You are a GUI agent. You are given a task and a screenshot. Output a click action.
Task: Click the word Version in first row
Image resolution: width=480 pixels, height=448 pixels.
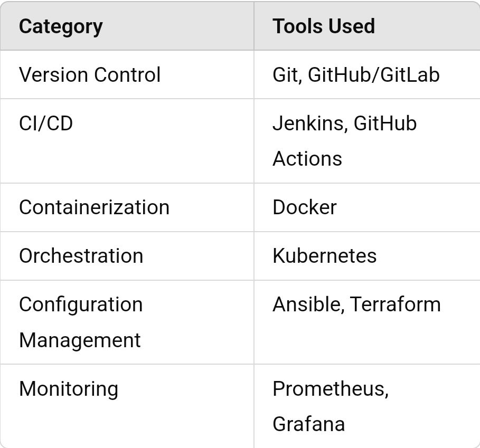53,75
